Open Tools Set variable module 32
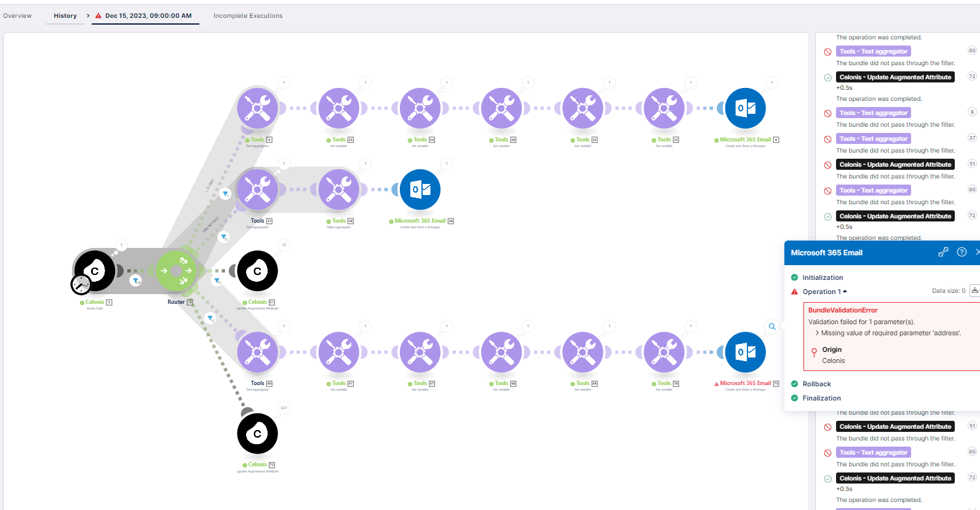 [x=583, y=108]
